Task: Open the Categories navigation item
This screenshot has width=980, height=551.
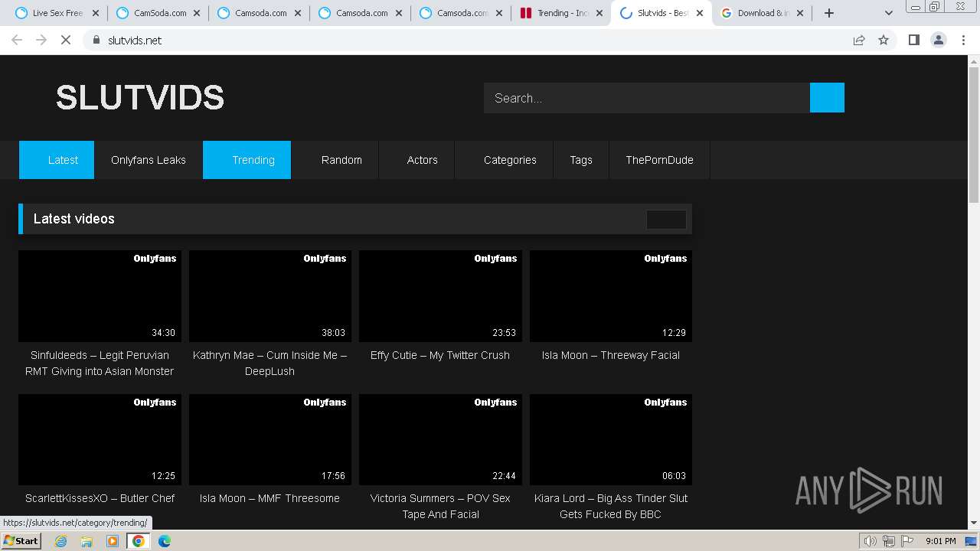Action: point(505,160)
